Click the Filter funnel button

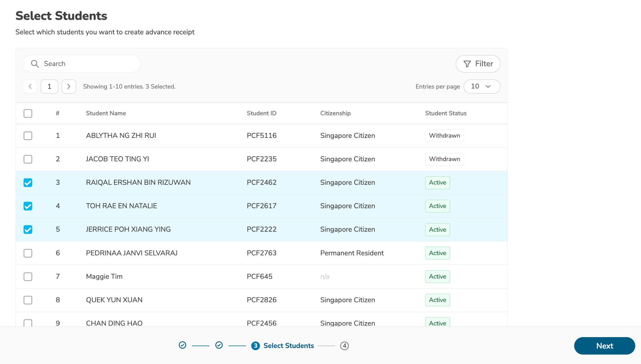click(478, 64)
